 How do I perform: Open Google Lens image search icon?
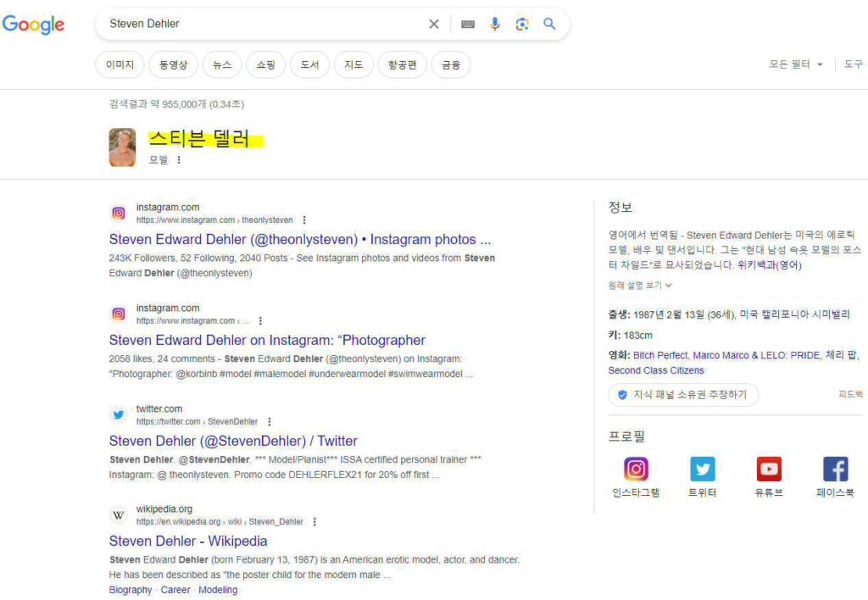(522, 24)
